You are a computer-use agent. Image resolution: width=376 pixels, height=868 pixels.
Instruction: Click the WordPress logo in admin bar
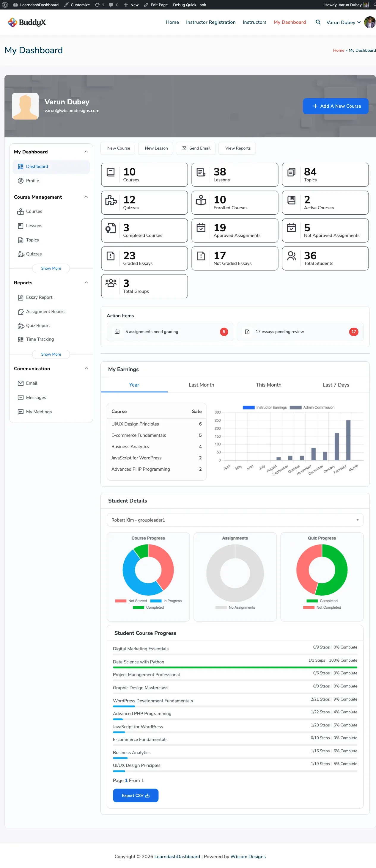5,5
